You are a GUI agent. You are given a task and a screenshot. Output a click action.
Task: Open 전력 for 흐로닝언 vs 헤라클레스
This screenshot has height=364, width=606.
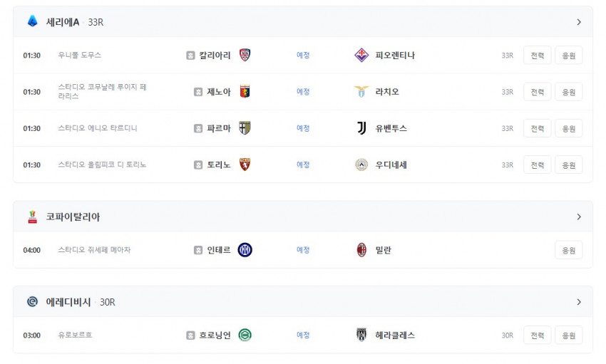[x=538, y=335]
